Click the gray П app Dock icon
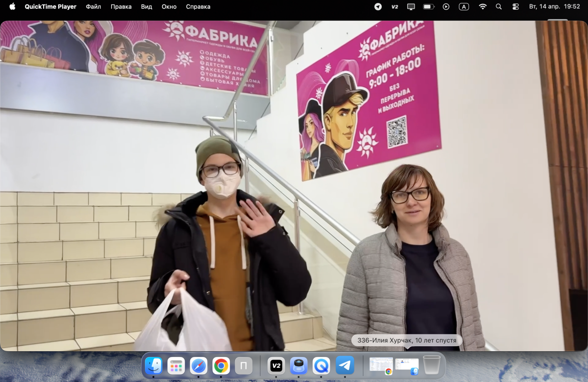 244,365
